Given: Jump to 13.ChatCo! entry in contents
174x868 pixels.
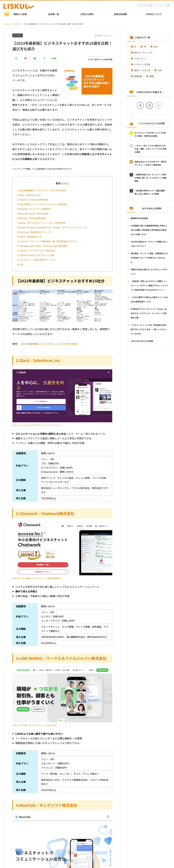Looking at the screenshot, I should tap(36, 251).
